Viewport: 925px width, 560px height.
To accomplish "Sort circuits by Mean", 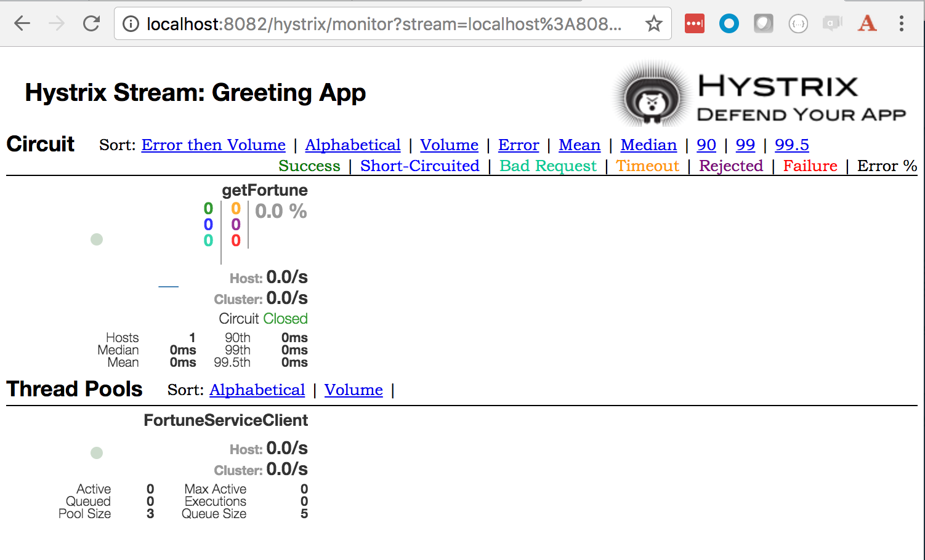I will [x=580, y=145].
